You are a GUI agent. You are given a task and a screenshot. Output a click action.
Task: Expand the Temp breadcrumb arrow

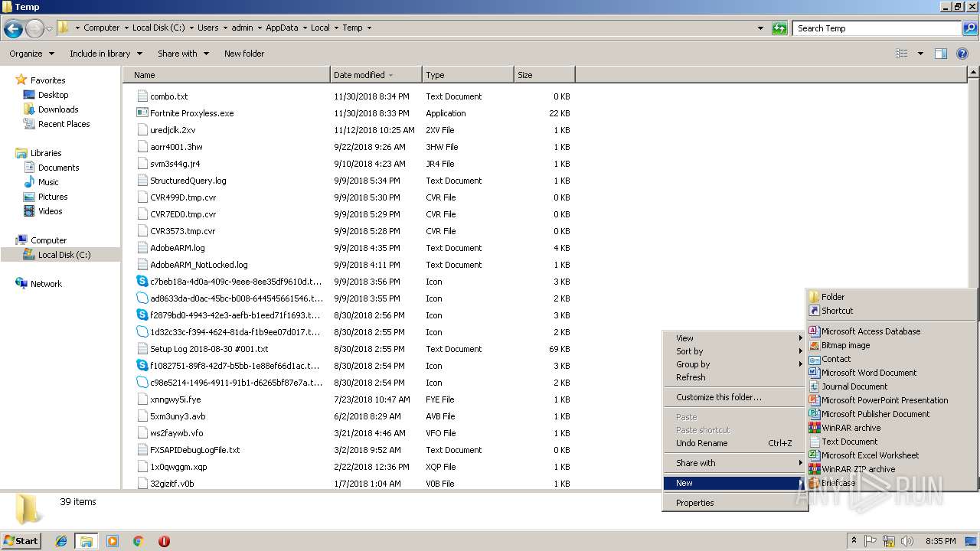tap(369, 28)
